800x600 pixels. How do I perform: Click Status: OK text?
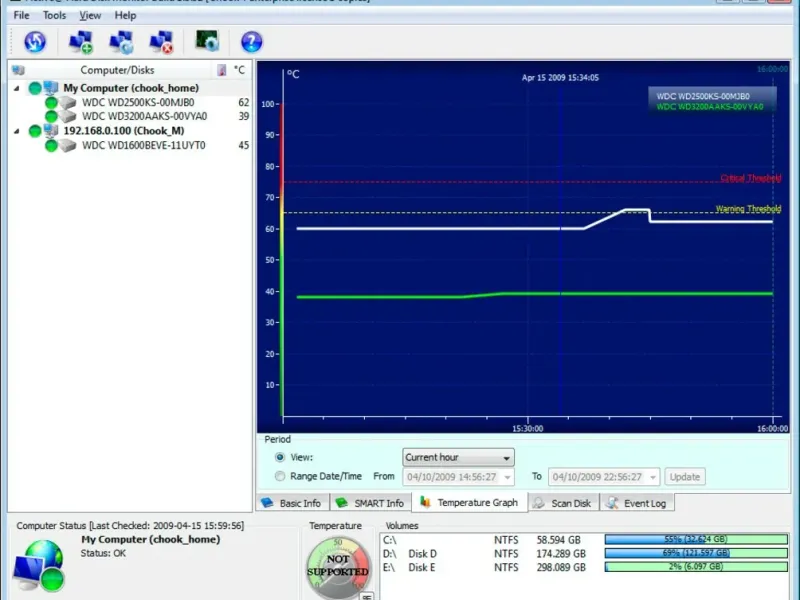click(x=103, y=553)
